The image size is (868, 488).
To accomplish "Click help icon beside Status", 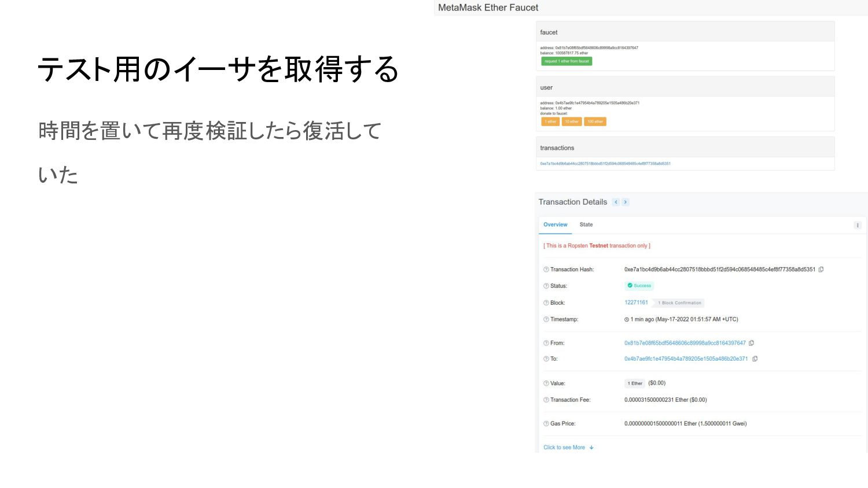I will click(x=546, y=286).
